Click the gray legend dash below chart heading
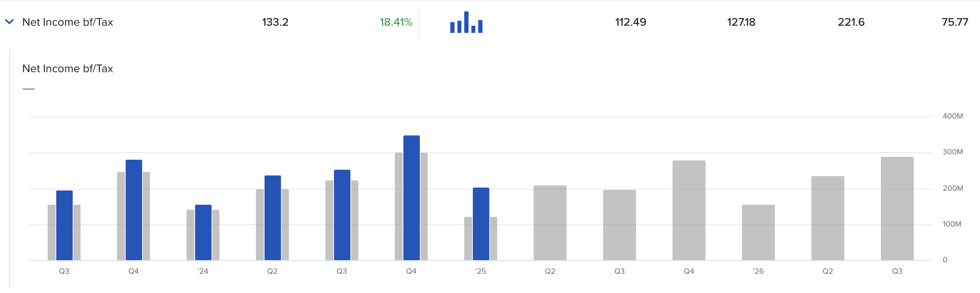The image size is (980, 293). pos(29,89)
